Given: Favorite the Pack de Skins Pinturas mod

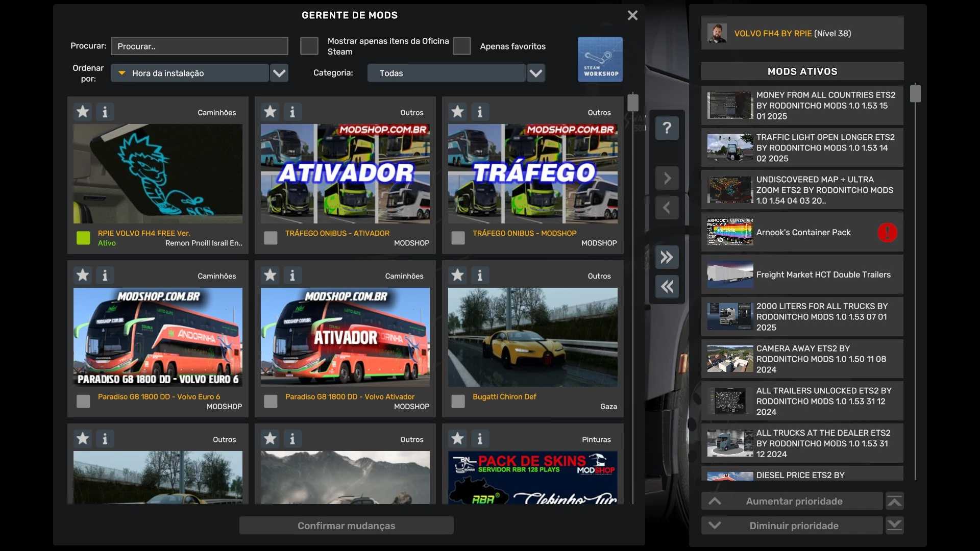Looking at the screenshot, I should click(x=457, y=439).
